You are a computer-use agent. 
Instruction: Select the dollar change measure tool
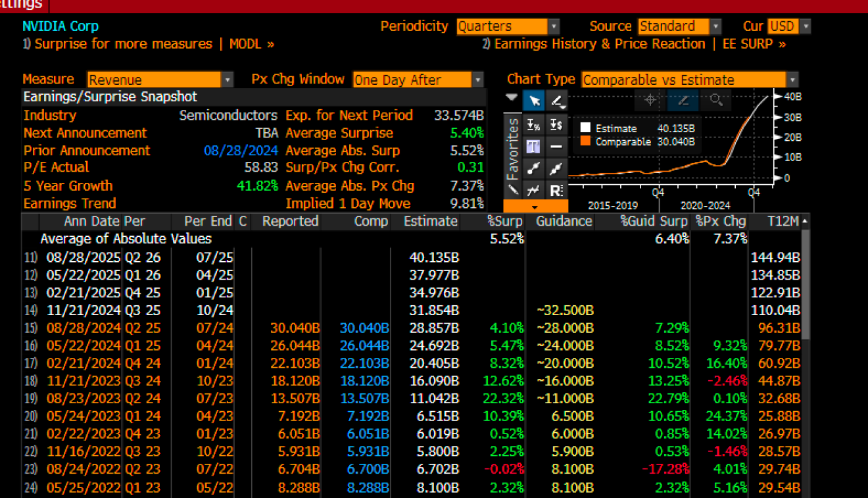point(556,124)
